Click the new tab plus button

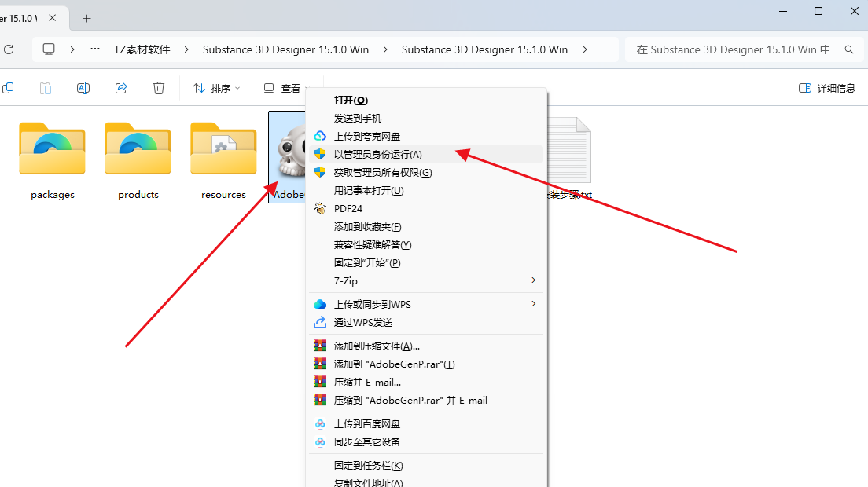(x=86, y=18)
